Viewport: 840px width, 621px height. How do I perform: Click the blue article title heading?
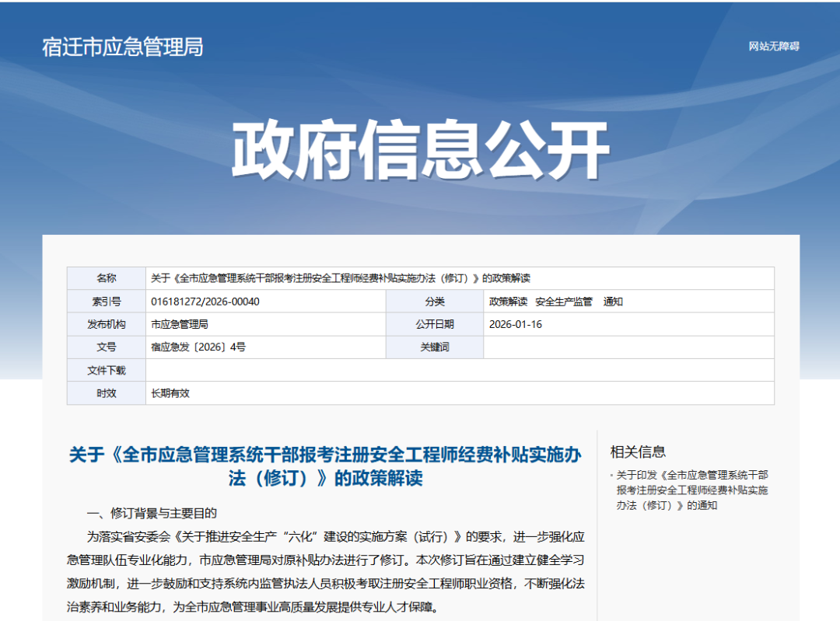pyautogui.click(x=325, y=466)
